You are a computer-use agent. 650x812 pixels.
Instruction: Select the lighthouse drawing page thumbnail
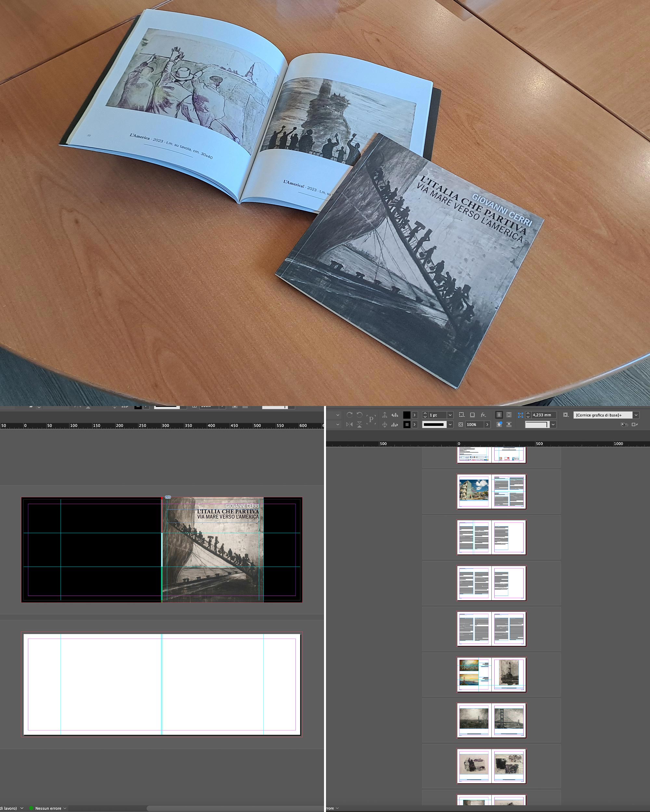(x=509, y=674)
